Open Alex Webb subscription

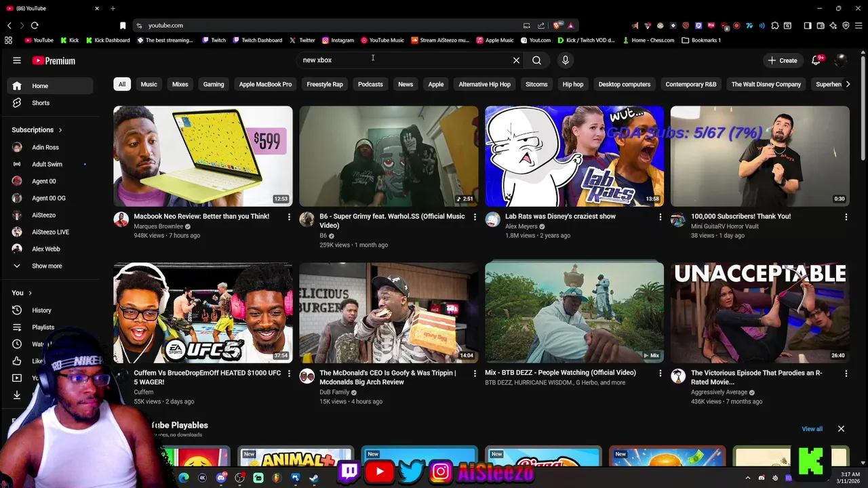[50, 249]
